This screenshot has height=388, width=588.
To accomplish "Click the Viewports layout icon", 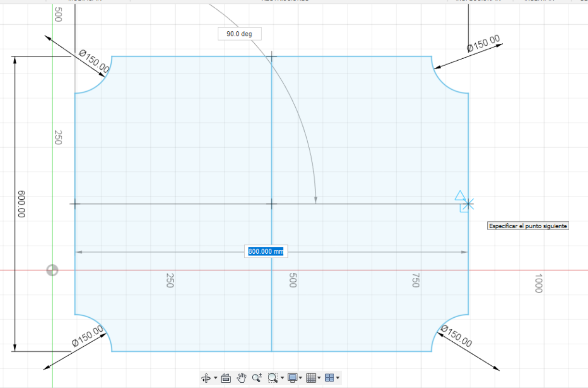I will [x=329, y=378].
